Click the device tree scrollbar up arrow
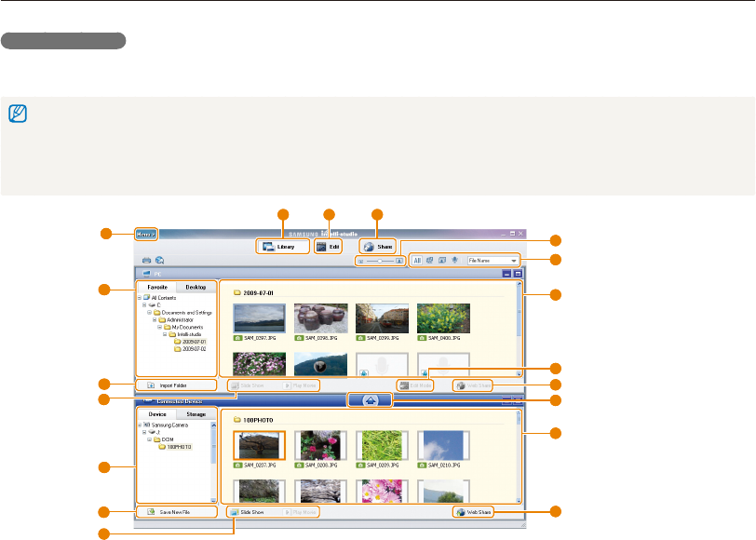The image size is (756, 540). tap(213, 425)
